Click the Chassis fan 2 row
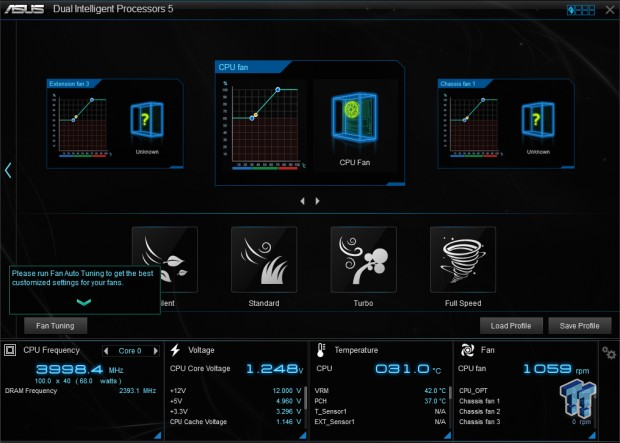The width and height of the screenshot is (620, 443). 525,411
